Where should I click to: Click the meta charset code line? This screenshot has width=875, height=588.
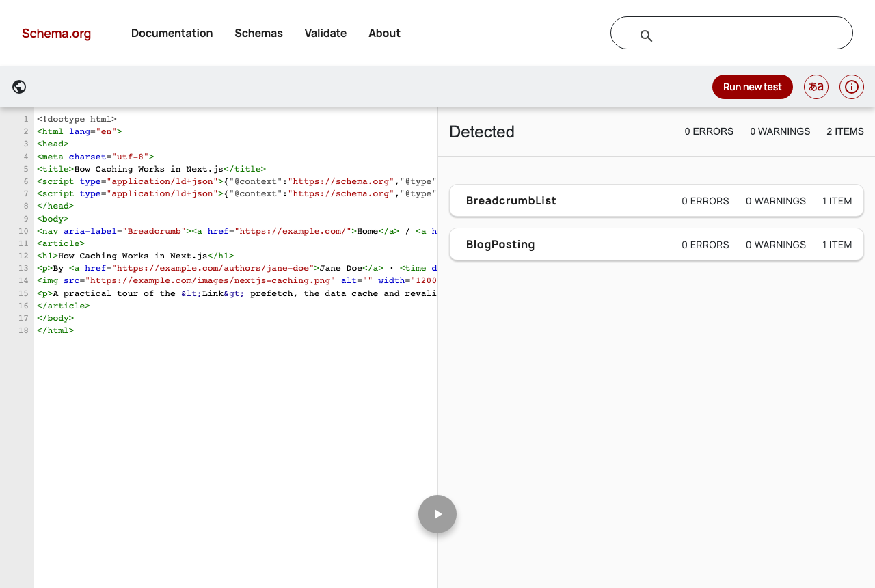coord(96,157)
